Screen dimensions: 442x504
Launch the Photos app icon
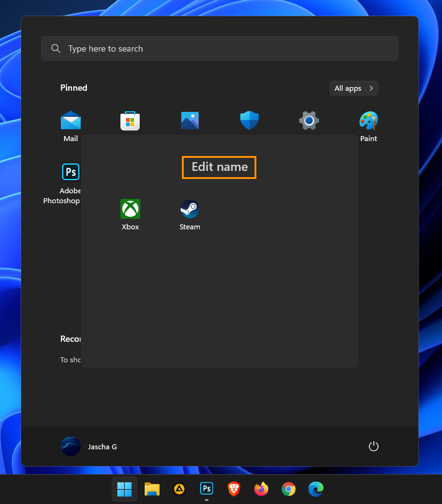(x=190, y=121)
